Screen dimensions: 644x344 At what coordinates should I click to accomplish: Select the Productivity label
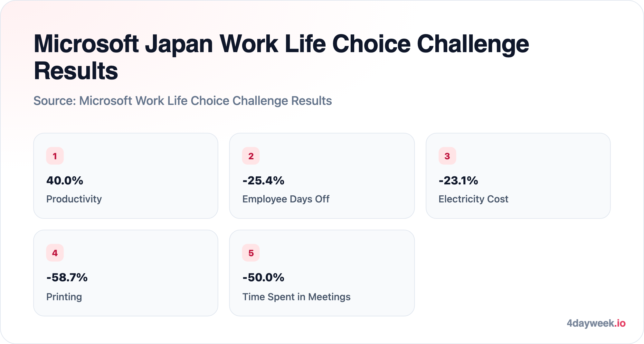74,199
